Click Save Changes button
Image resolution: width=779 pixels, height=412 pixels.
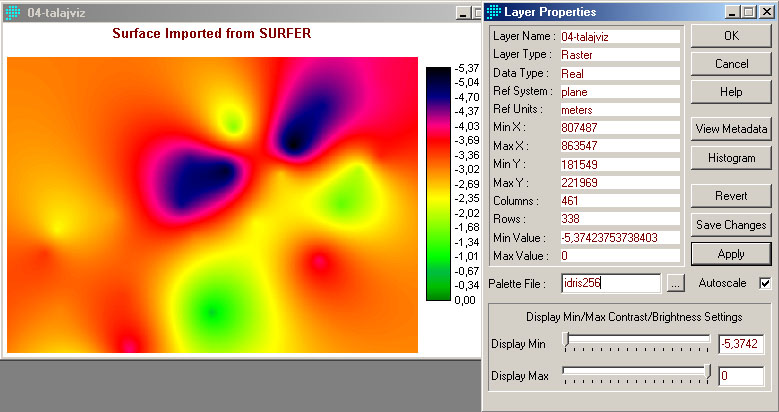(x=731, y=225)
